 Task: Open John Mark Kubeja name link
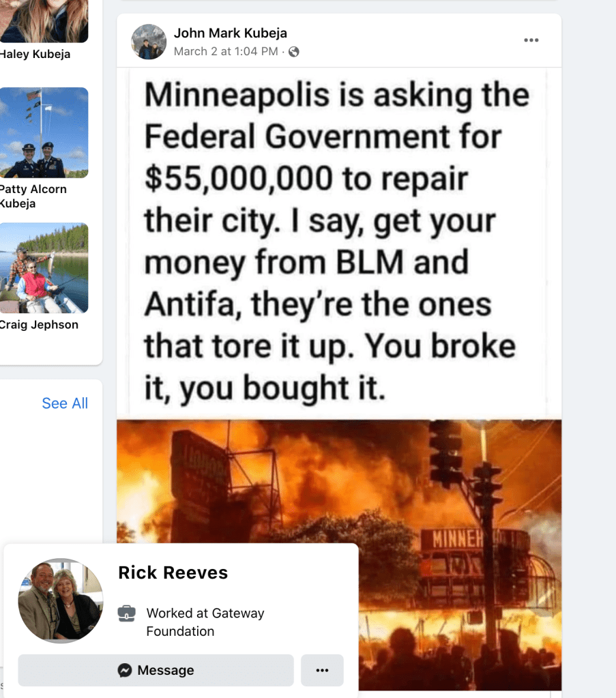pos(230,33)
